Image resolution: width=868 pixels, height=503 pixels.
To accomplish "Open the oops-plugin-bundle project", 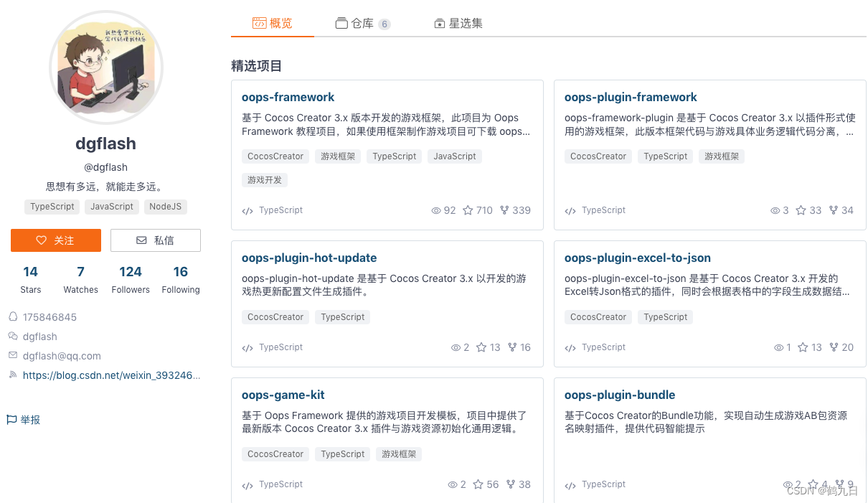I will (x=620, y=395).
